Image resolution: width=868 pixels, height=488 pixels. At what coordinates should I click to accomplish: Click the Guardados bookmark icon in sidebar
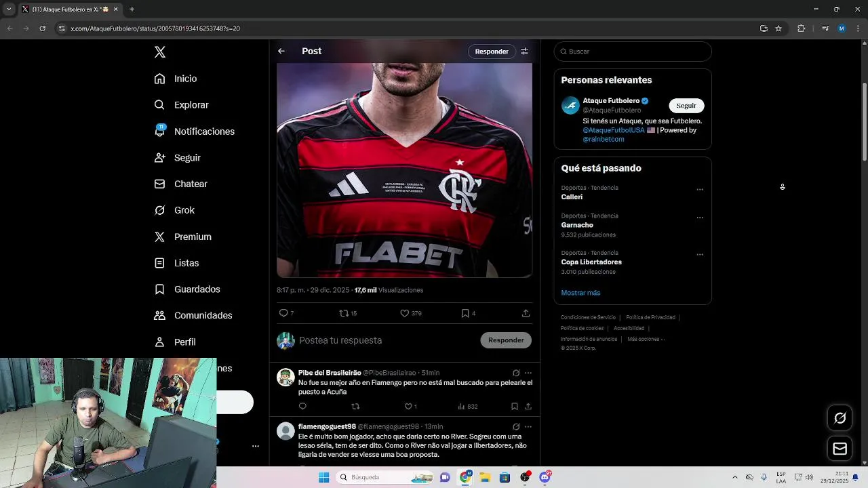[159, 289]
